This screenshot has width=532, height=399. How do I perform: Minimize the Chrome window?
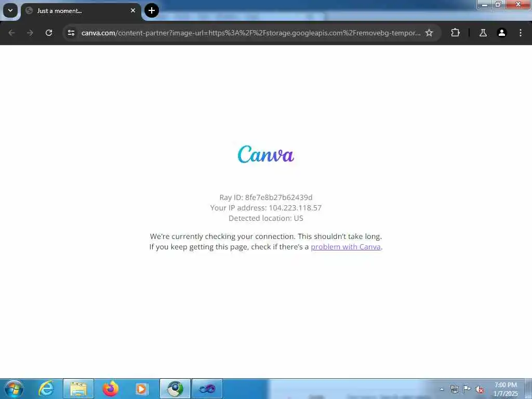(x=485, y=4)
